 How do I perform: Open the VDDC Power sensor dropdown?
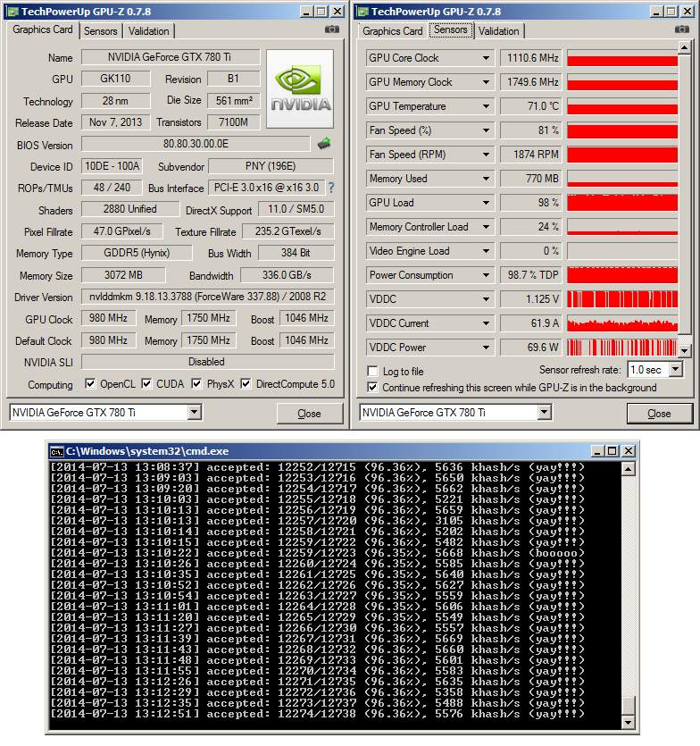click(486, 348)
